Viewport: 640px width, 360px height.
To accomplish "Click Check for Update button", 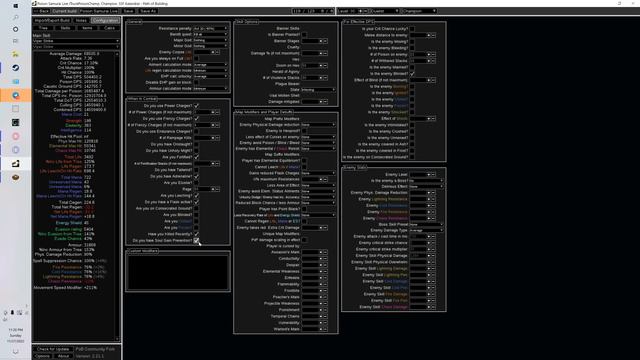I will click(53, 349).
